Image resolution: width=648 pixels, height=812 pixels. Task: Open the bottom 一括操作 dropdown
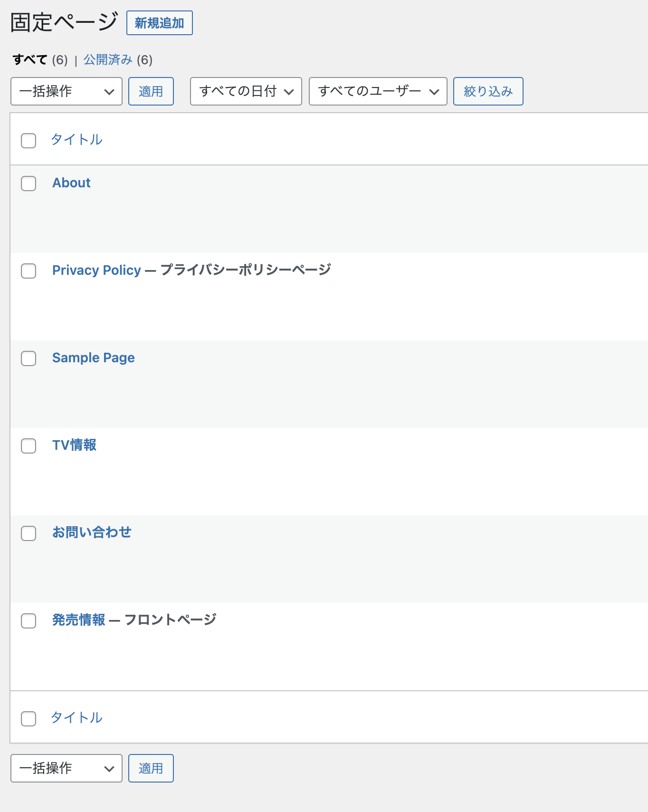67,768
